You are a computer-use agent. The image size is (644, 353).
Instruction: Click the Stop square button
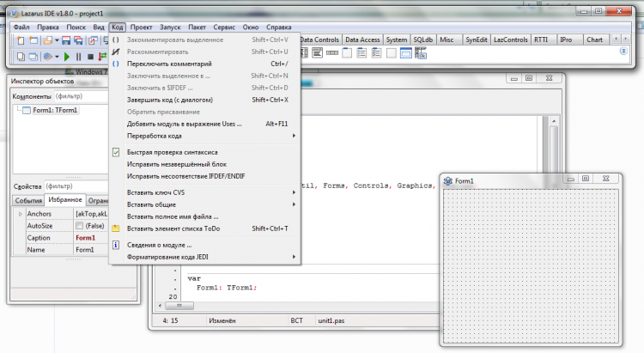pos(90,57)
